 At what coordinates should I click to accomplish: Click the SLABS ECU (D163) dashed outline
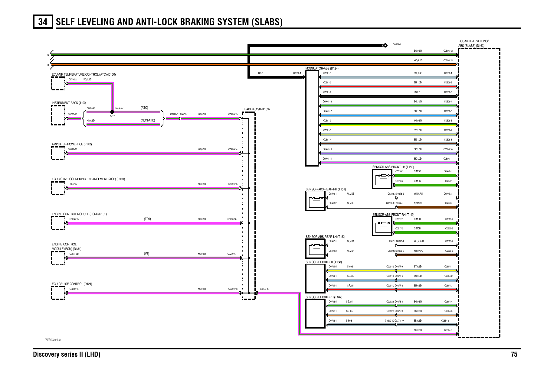pyautogui.click(x=479, y=193)
